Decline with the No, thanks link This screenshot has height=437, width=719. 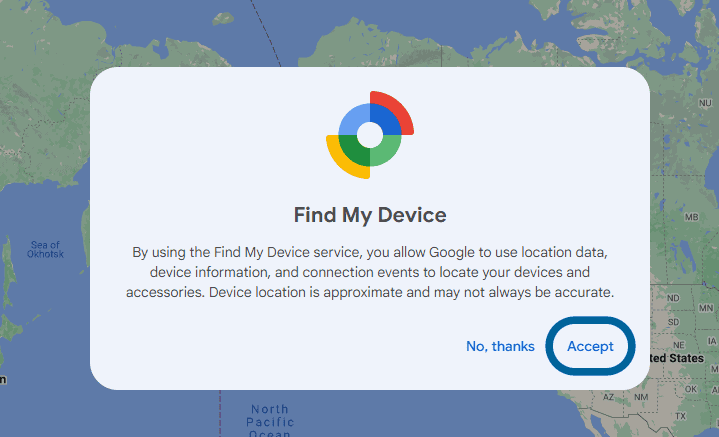[500, 346]
